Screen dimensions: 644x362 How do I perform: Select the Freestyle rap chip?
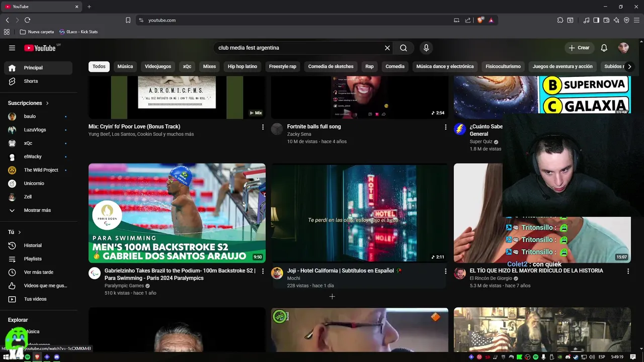pos(283,66)
